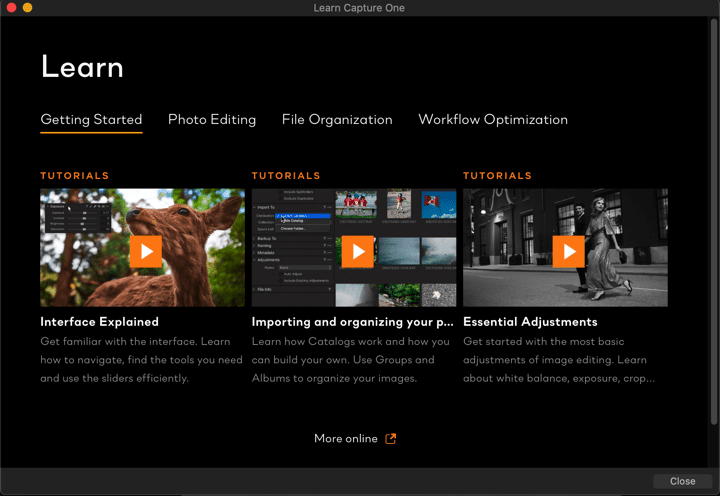Click the import dialog screenshot thumbnail
Viewport: 720px width, 496px height.
pos(354,248)
